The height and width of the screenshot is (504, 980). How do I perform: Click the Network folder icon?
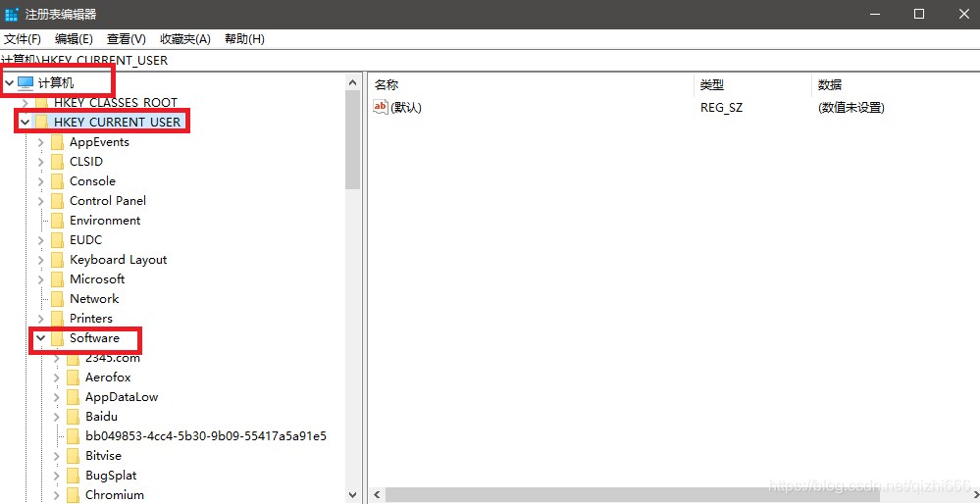point(58,299)
